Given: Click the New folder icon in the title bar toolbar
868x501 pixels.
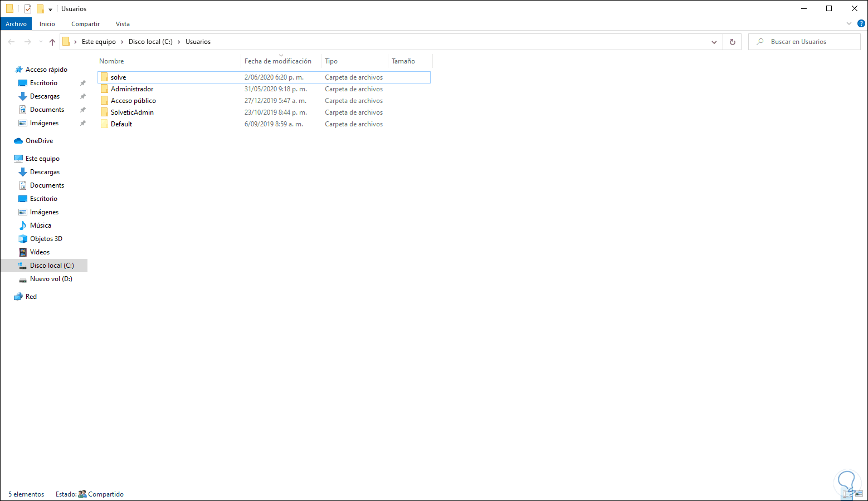Looking at the screenshot, I should click(40, 9).
